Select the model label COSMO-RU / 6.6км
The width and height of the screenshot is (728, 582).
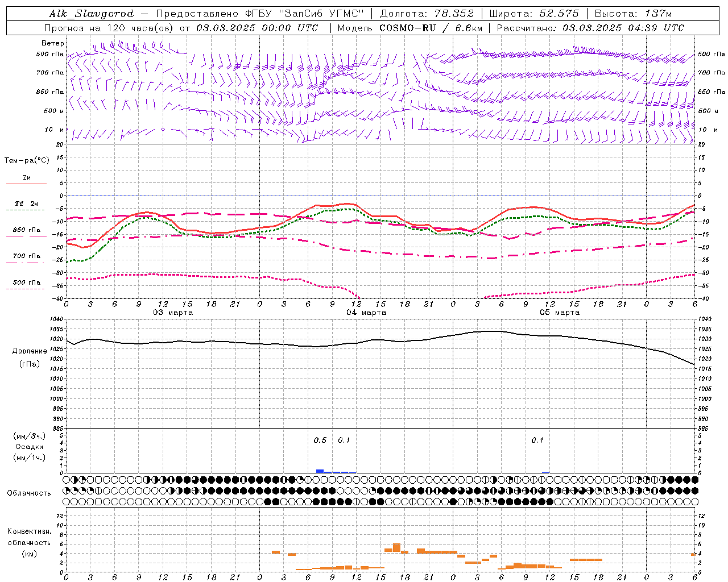pos(431,28)
